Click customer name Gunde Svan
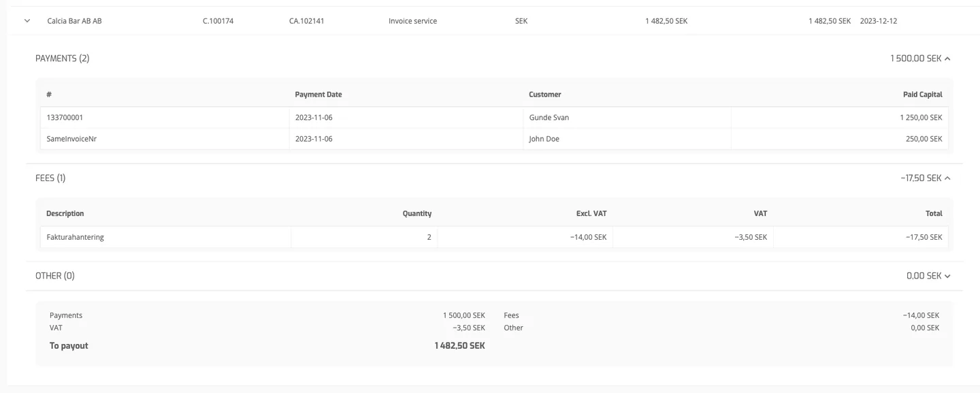 pos(549,118)
